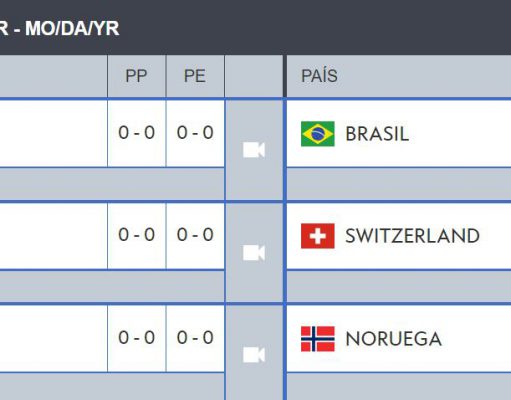Click the PE column header
The width and height of the screenshot is (511, 400).
point(195,76)
